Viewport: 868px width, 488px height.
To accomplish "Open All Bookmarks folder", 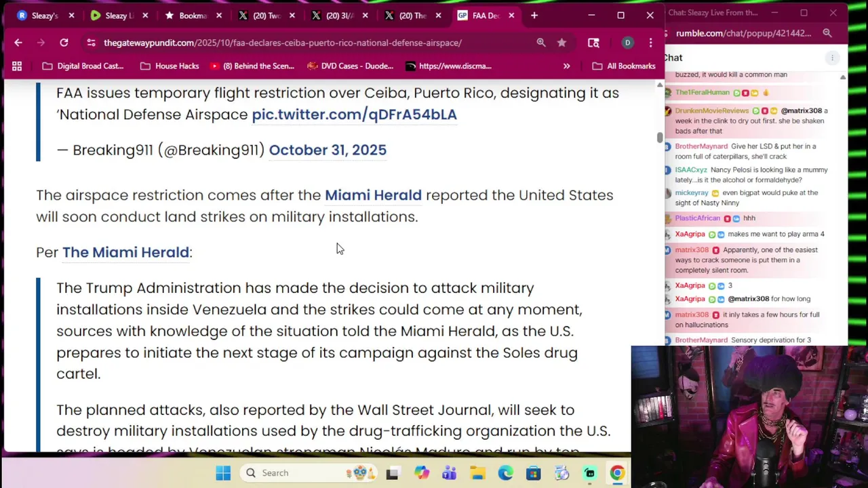I will click(x=623, y=66).
